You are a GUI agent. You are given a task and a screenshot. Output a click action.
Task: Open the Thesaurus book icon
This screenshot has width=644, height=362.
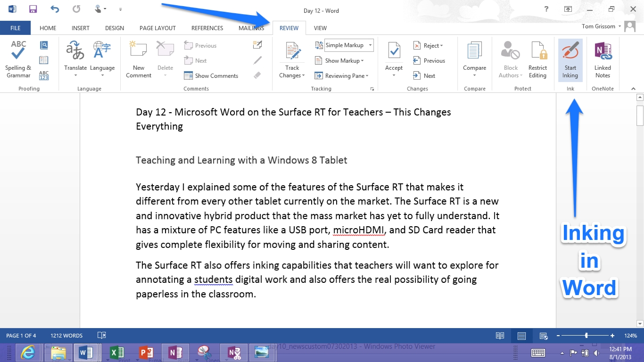coord(44,60)
